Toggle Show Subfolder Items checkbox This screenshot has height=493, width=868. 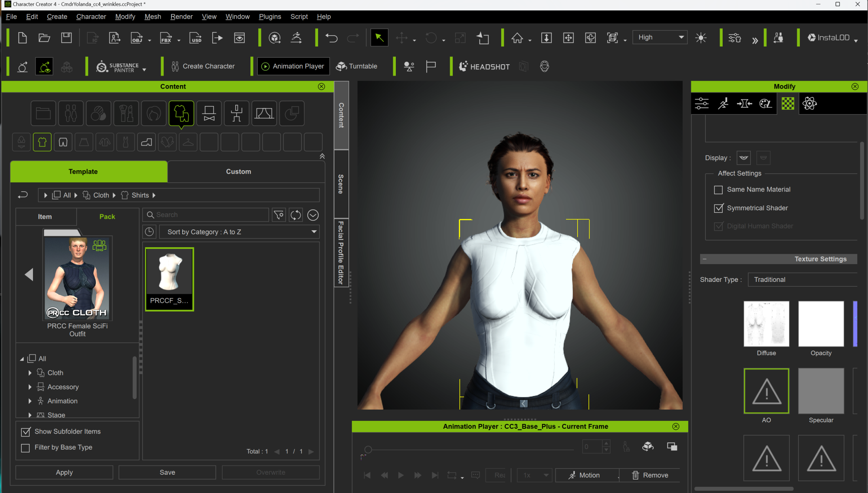click(x=26, y=432)
